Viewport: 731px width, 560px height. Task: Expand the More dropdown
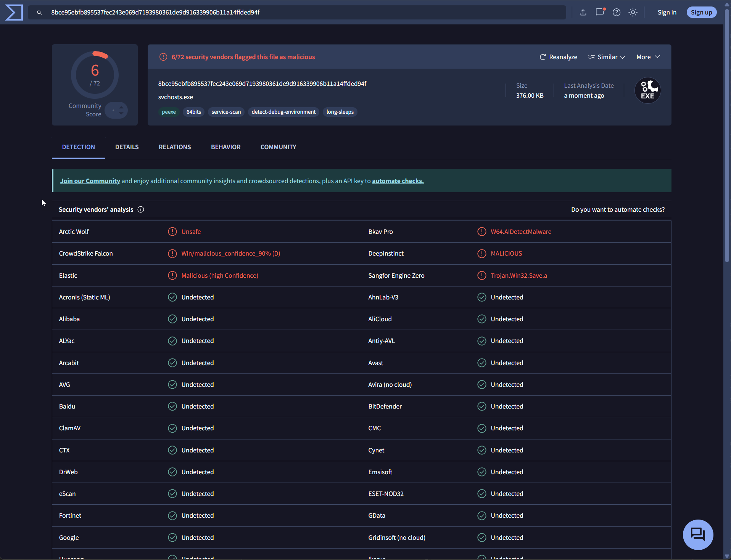click(648, 57)
